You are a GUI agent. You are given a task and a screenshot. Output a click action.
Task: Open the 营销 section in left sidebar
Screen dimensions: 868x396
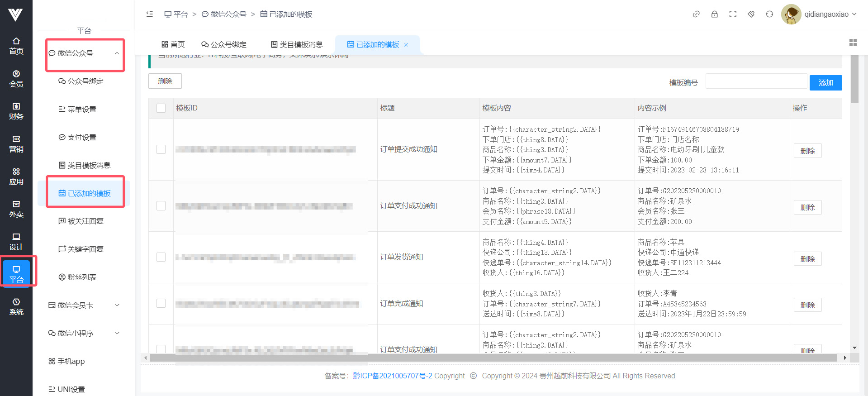(x=16, y=144)
